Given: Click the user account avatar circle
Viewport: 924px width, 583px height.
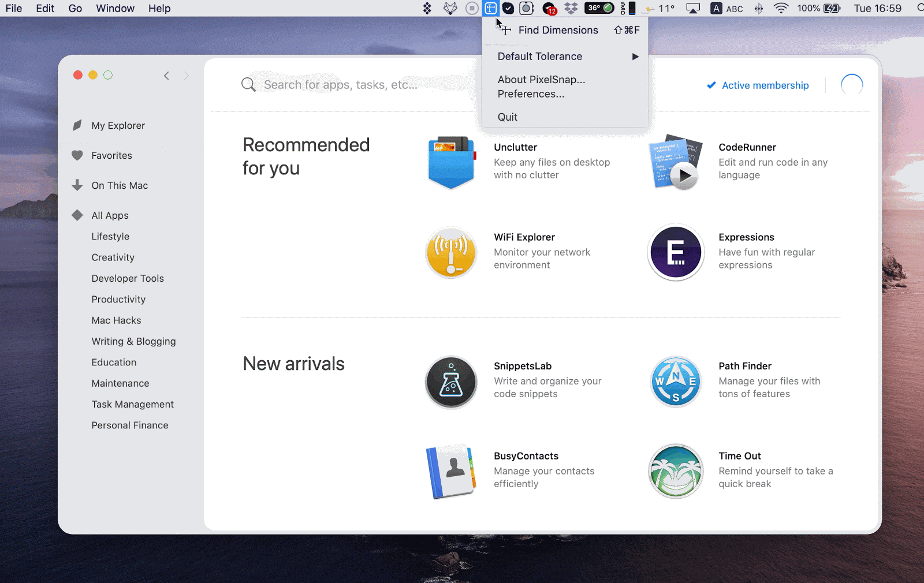Looking at the screenshot, I should (852, 85).
